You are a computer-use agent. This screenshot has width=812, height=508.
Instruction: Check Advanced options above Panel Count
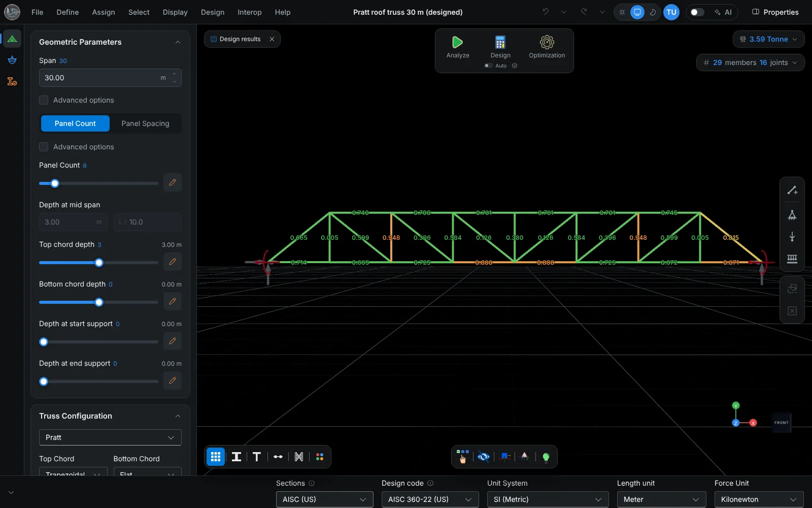[x=44, y=147]
